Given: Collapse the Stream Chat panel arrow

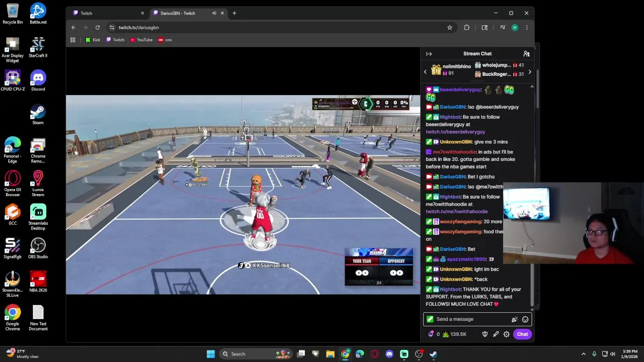Looking at the screenshot, I should pyautogui.click(x=429, y=54).
